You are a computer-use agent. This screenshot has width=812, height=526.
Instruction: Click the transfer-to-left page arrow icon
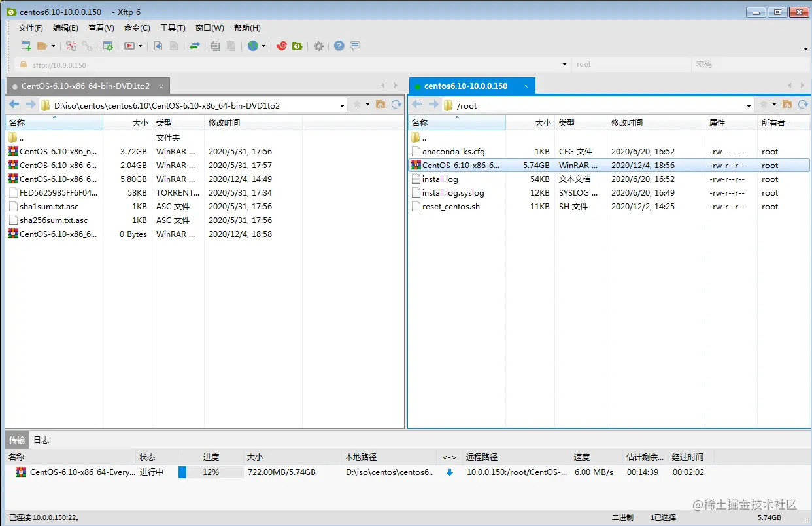(x=158, y=46)
